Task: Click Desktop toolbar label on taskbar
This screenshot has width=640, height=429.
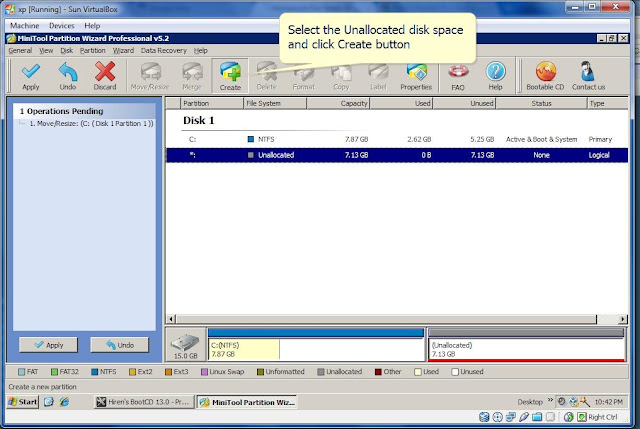Action: click(530, 402)
